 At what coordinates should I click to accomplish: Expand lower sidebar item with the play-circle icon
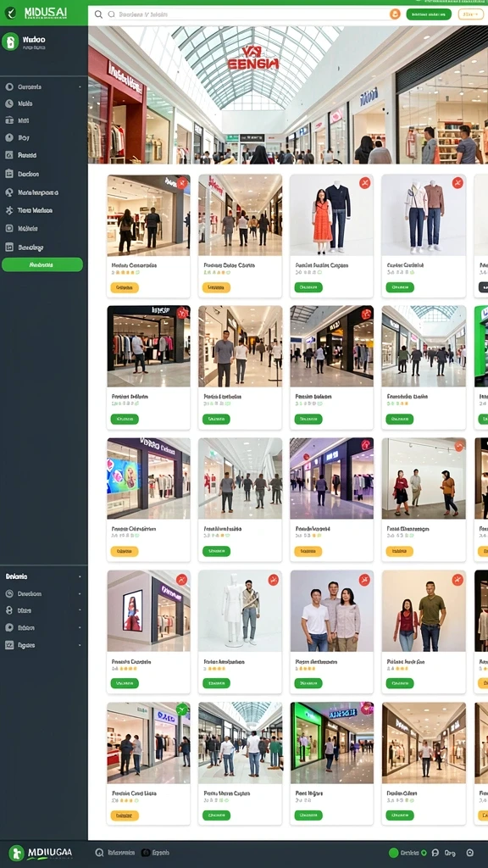tap(44, 628)
